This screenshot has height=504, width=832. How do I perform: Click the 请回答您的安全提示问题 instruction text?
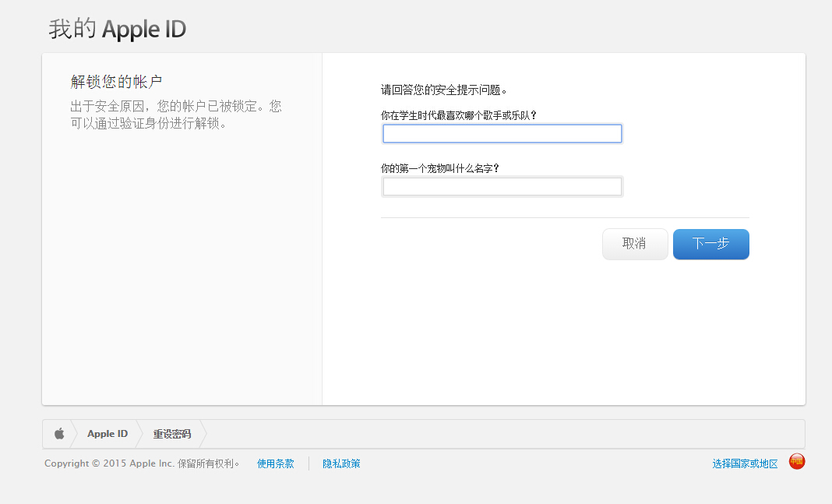click(444, 90)
